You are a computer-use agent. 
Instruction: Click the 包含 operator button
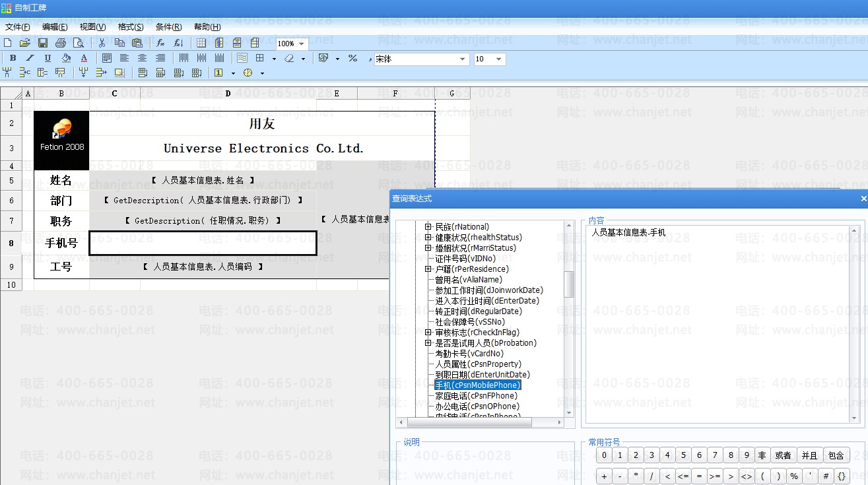click(836, 455)
